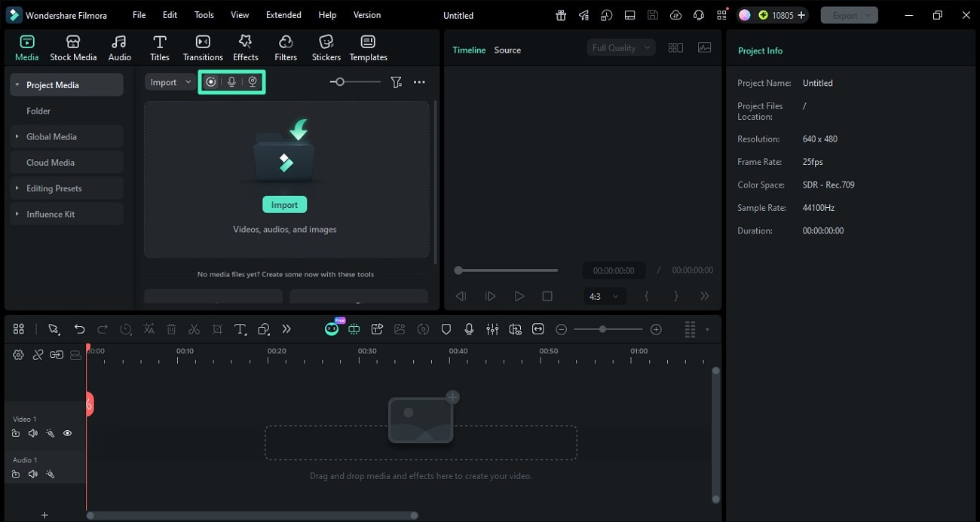Select the scissors split tool

[x=194, y=329]
